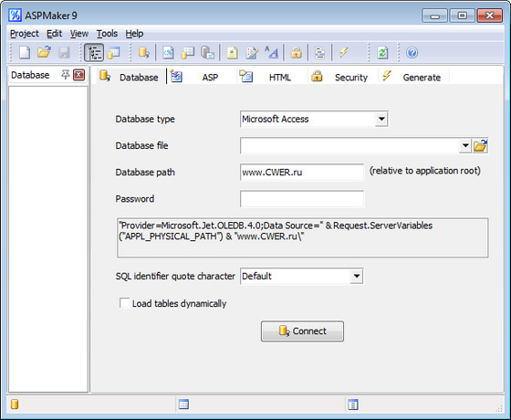The width and height of the screenshot is (511, 420).
Task: Expand the Database type dropdown
Action: pos(381,119)
